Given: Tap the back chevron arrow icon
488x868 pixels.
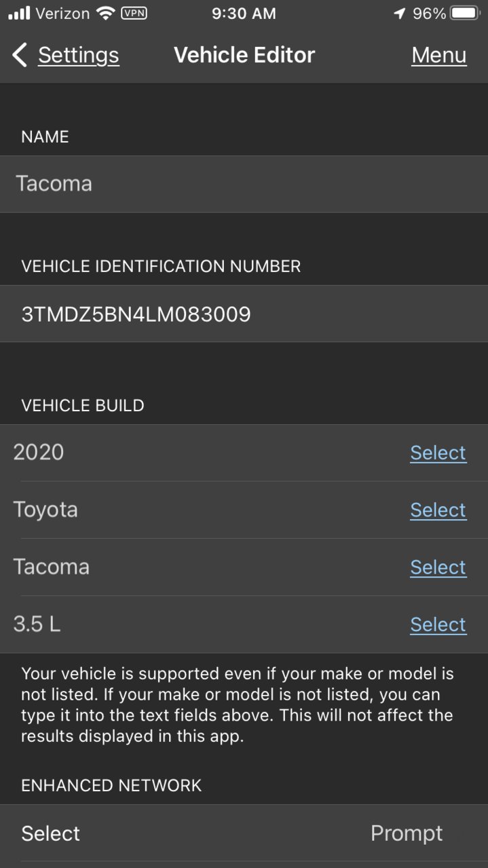Looking at the screenshot, I should tap(20, 55).
